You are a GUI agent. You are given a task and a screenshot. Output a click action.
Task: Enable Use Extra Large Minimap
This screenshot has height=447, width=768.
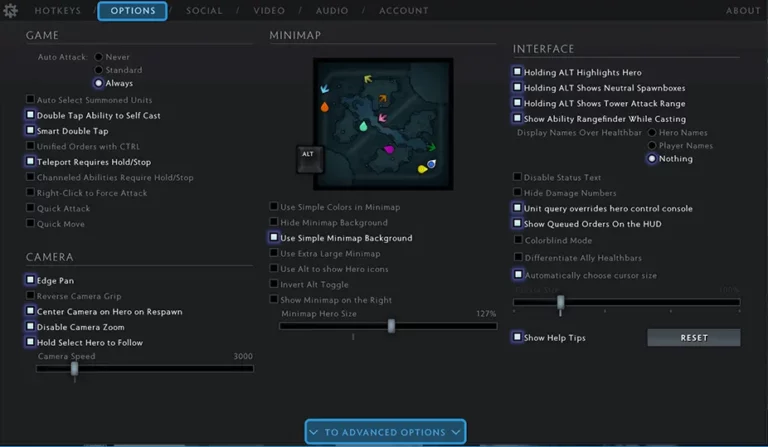click(x=274, y=253)
